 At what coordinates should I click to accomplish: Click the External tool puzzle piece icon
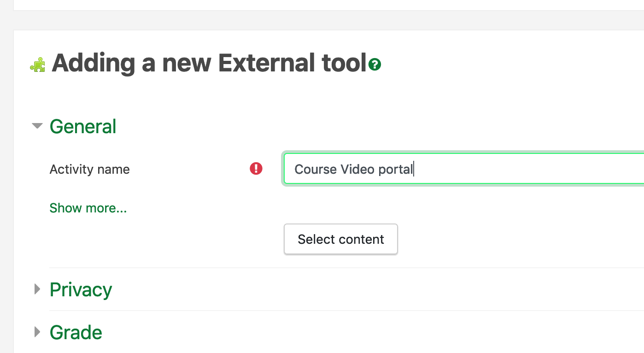[37, 65]
